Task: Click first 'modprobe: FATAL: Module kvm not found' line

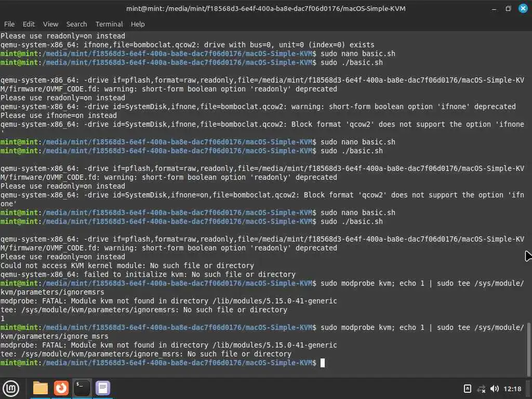Action: pos(169,301)
